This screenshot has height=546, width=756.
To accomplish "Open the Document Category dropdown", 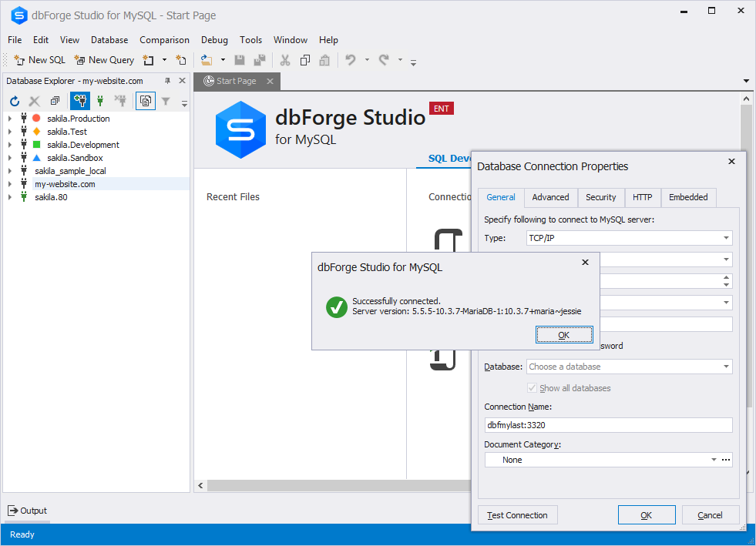I will [714, 460].
